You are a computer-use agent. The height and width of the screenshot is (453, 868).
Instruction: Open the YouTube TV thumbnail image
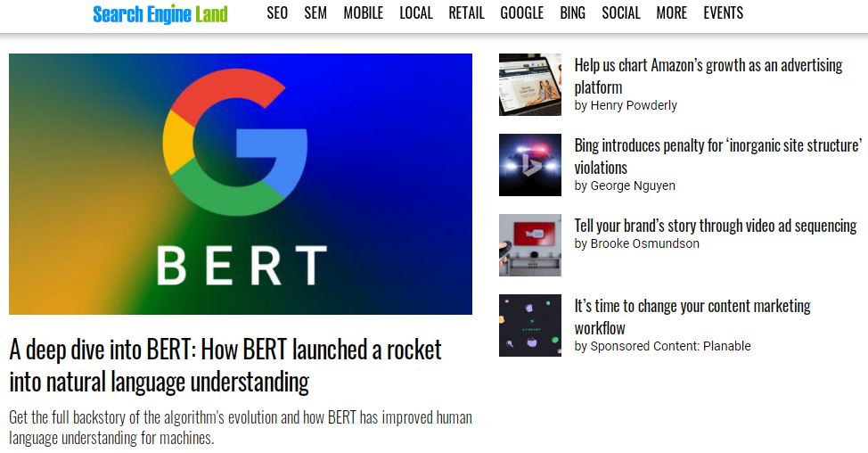click(x=529, y=244)
